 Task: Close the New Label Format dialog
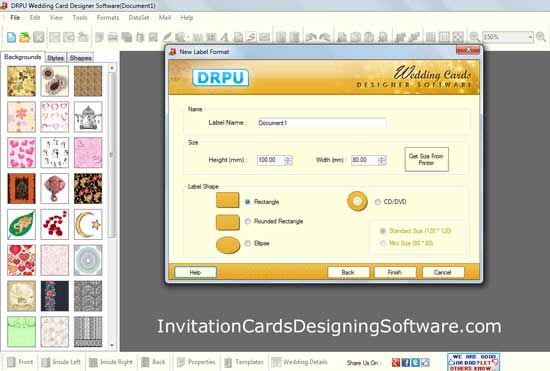point(468,50)
